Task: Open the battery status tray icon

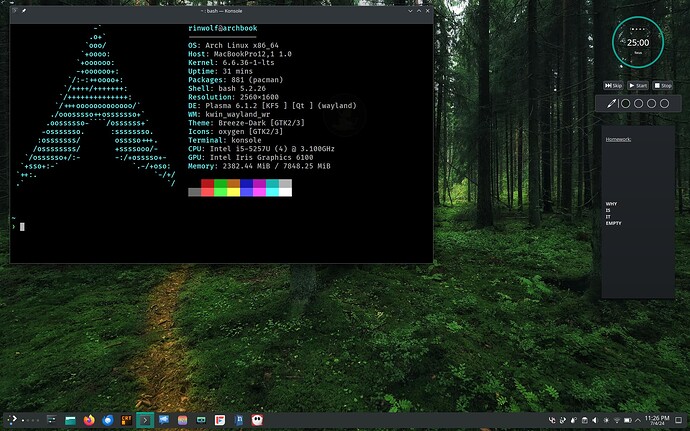Action: pyautogui.click(x=628, y=420)
